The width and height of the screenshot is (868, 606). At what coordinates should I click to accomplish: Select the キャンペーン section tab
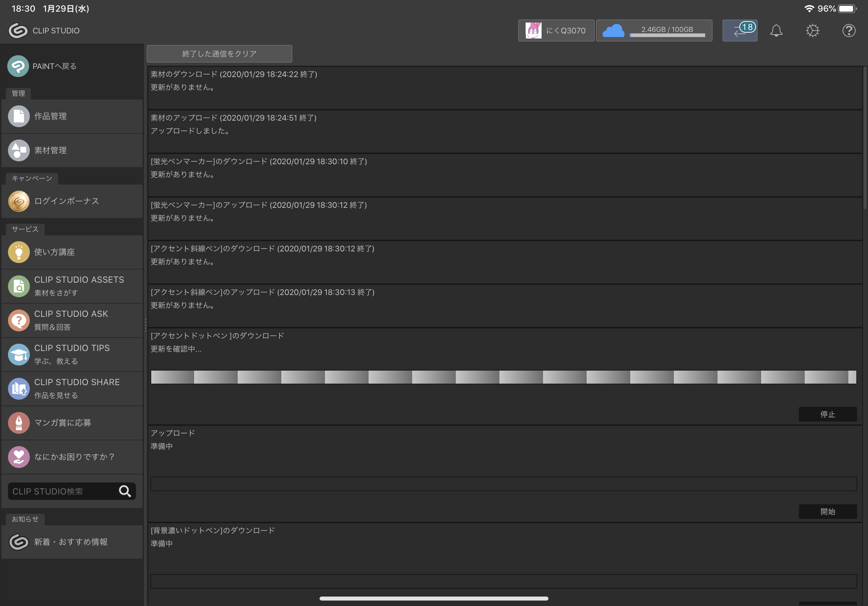[x=32, y=178]
